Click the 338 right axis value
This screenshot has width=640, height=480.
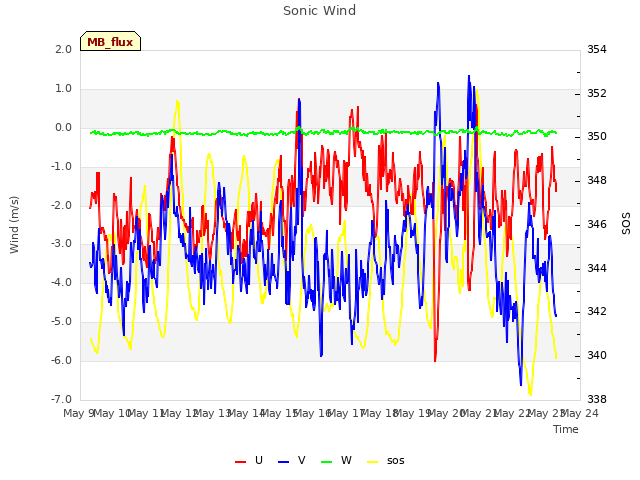pos(597,399)
